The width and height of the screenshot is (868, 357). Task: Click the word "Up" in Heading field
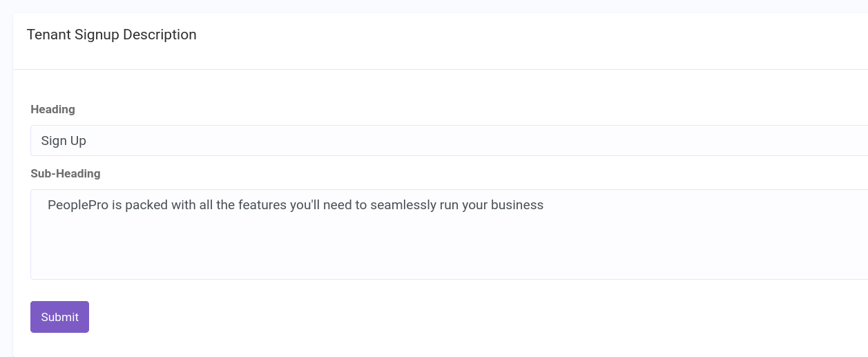pos(78,141)
